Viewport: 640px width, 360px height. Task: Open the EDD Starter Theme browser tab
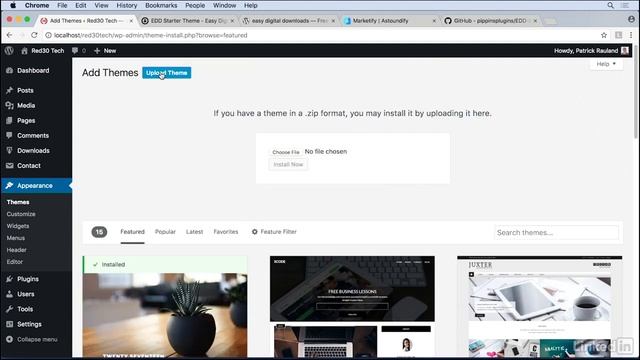[x=187, y=20]
